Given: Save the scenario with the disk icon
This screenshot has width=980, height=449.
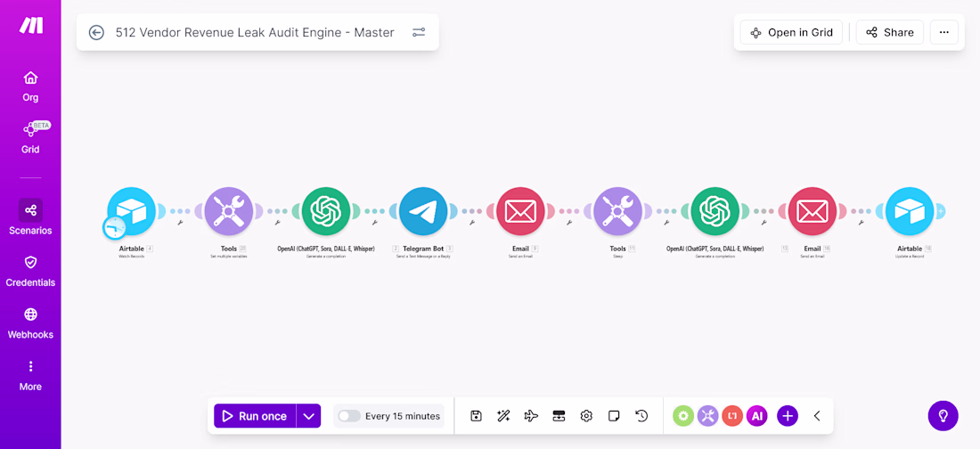Looking at the screenshot, I should coord(477,416).
